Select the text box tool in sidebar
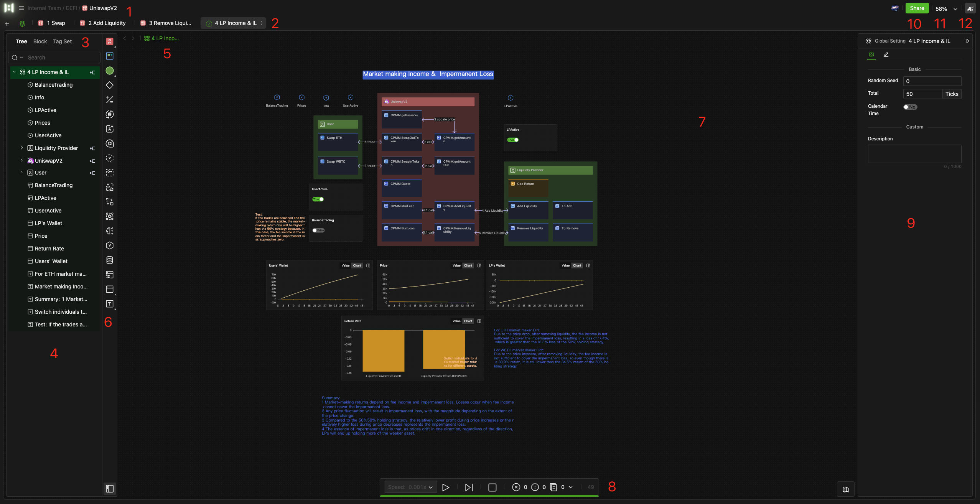Image resolution: width=980 pixels, height=504 pixels. [110, 304]
